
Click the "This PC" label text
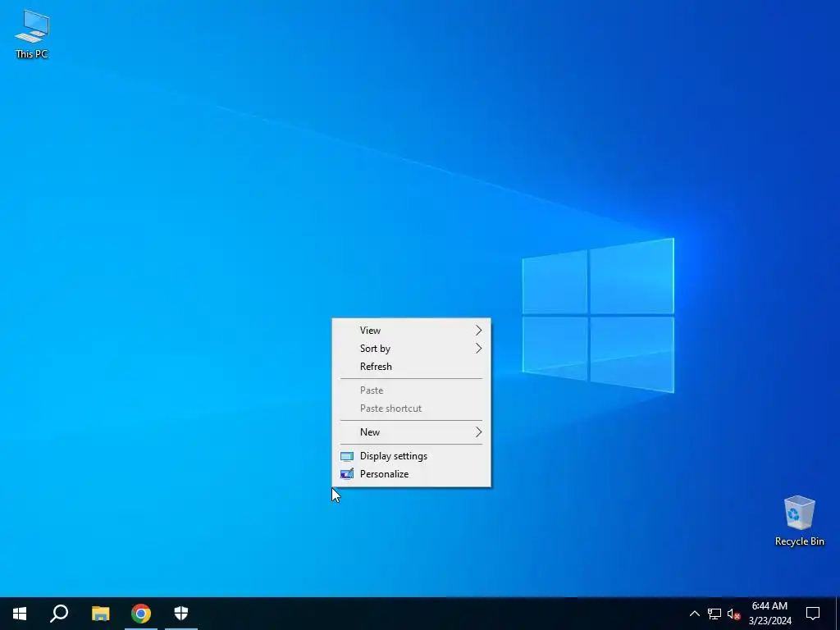tap(32, 54)
